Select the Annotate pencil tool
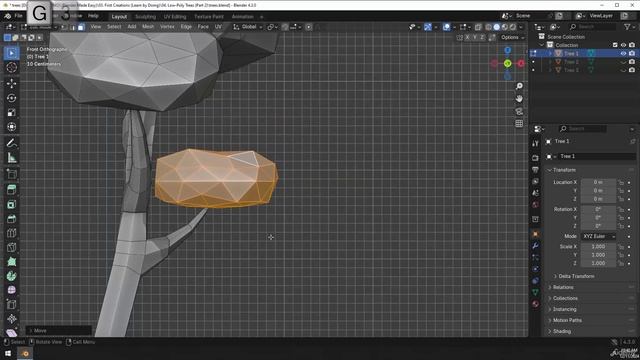Viewport: 640px width, 360px height. (x=11, y=143)
